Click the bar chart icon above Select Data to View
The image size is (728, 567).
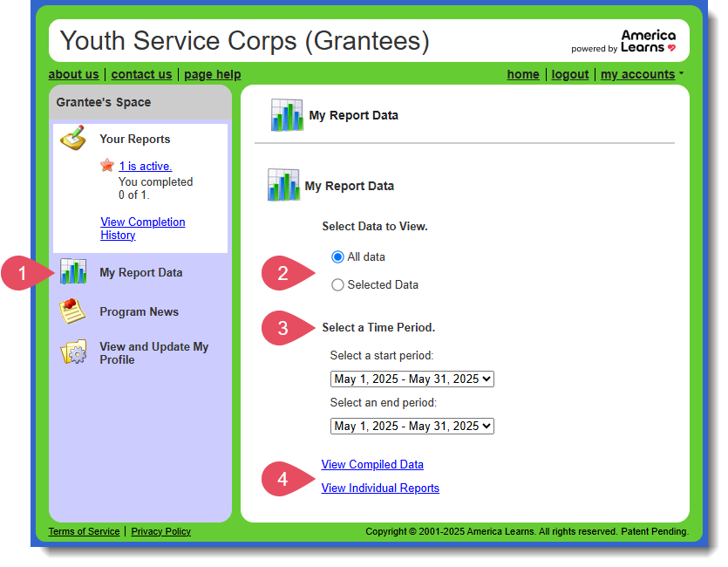point(283,185)
